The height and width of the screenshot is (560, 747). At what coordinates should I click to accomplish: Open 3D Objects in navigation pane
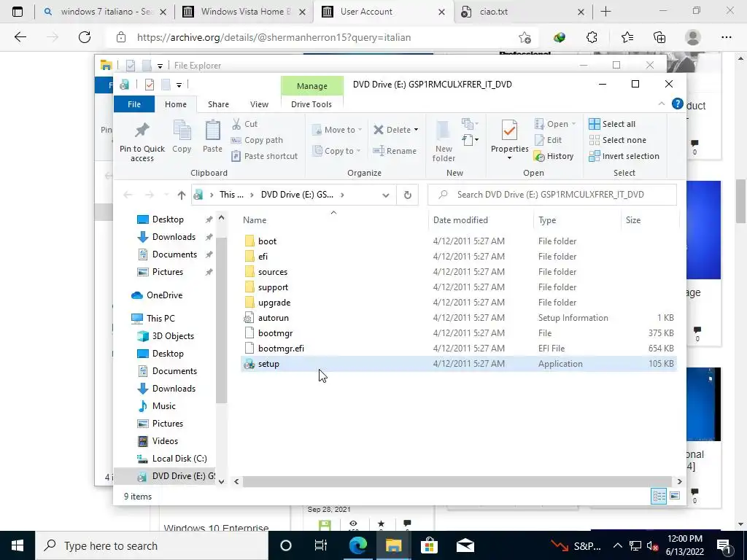tap(173, 335)
